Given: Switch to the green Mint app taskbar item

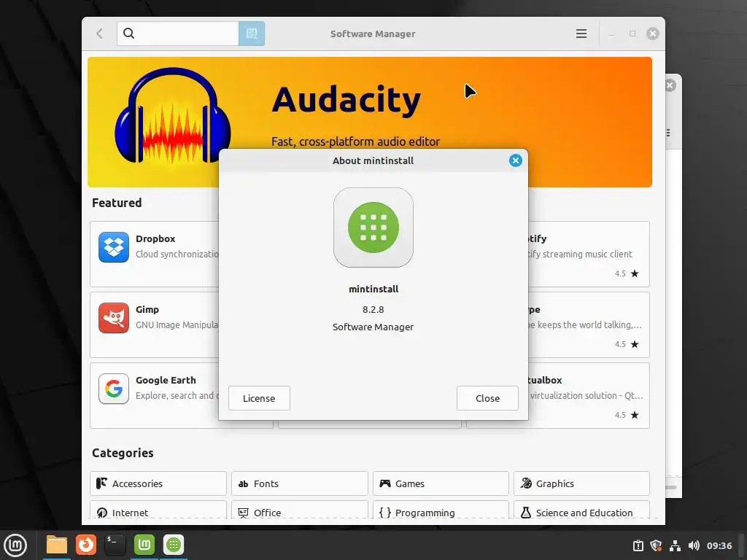Looking at the screenshot, I should pos(144,545).
